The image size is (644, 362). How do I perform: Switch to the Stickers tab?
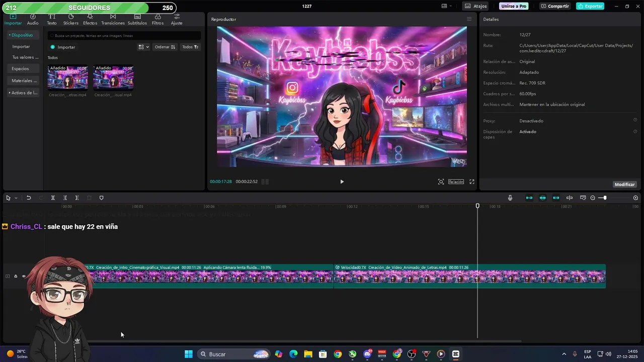[x=70, y=20]
